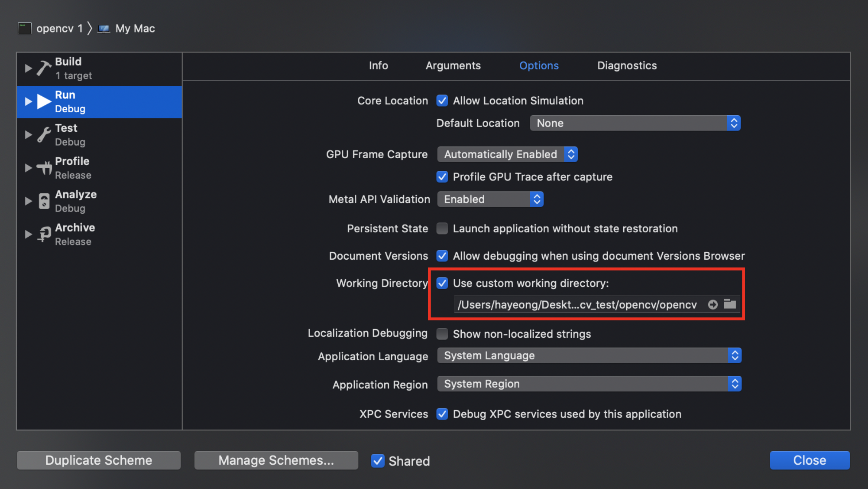Screen dimensions: 868x489
Task: Uncheck Profile GPU Trace after capture
Action: pyautogui.click(x=442, y=177)
